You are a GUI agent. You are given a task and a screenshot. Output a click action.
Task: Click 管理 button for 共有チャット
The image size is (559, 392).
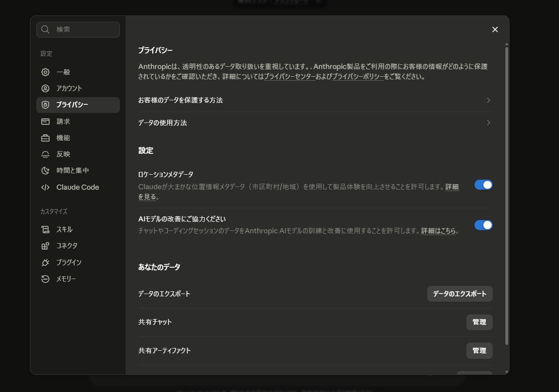pyautogui.click(x=480, y=322)
